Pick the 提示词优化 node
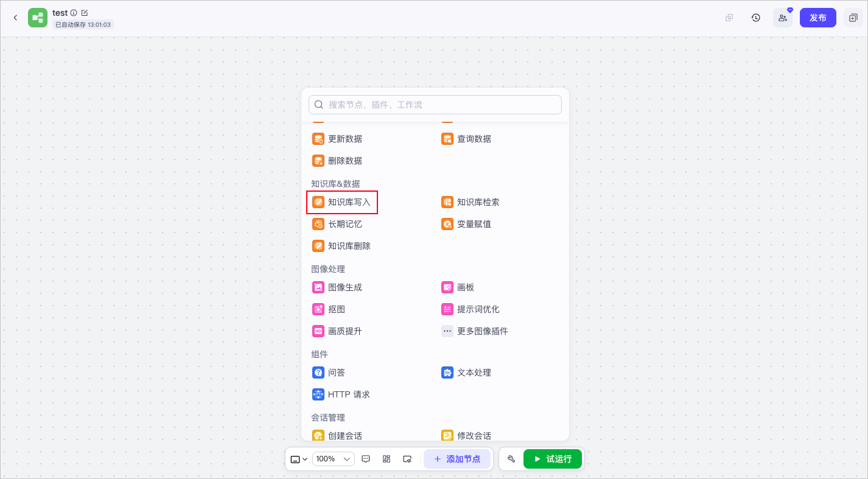The width and height of the screenshot is (868, 479). coord(471,309)
